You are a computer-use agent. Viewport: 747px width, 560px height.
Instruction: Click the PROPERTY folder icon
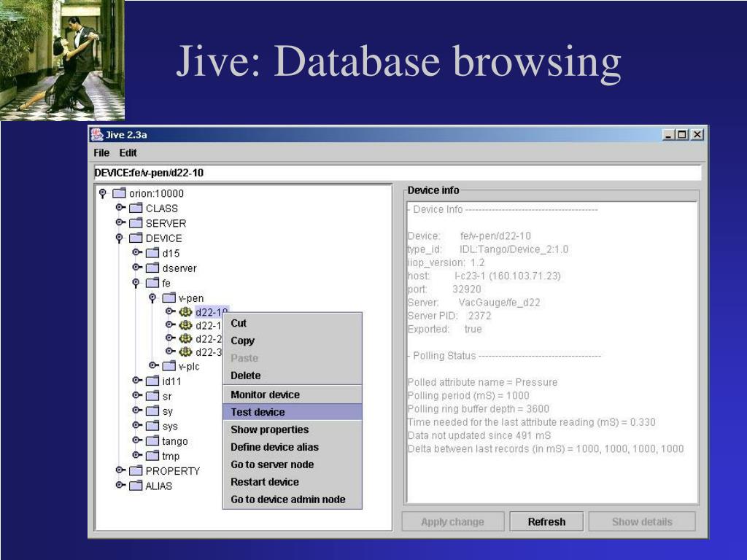(136, 470)
